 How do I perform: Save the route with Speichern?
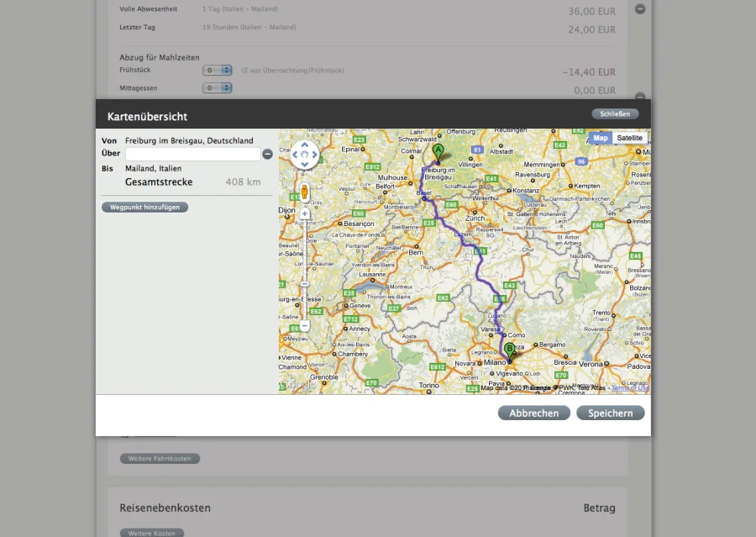click(x=610, y=413)
